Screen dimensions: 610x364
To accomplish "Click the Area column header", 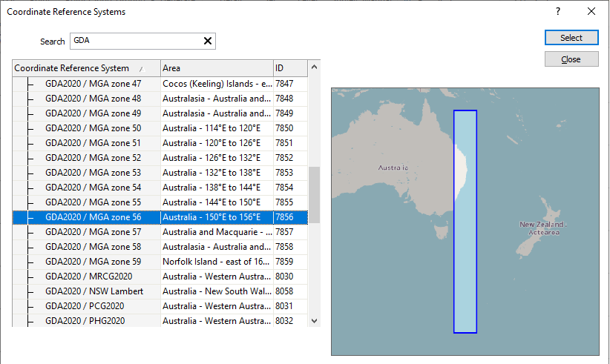I will (215, 68).
